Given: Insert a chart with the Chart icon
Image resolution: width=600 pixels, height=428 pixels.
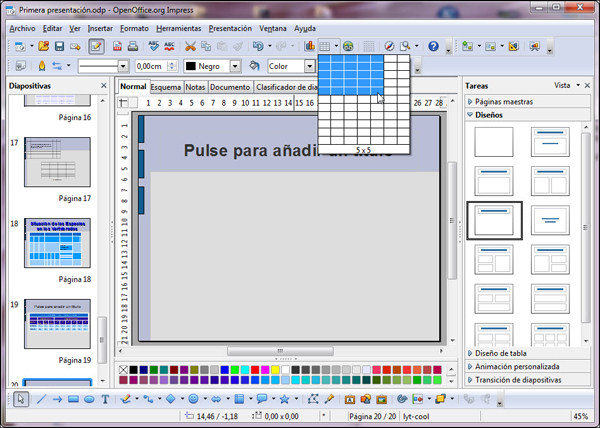Looking at the screenshot, I should (309, 47).
